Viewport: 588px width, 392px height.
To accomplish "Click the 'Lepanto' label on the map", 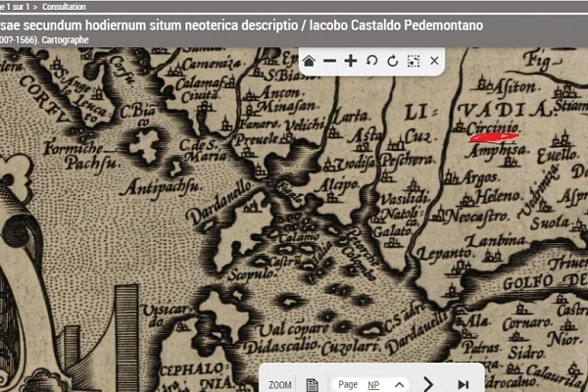I will click(444, 254).
